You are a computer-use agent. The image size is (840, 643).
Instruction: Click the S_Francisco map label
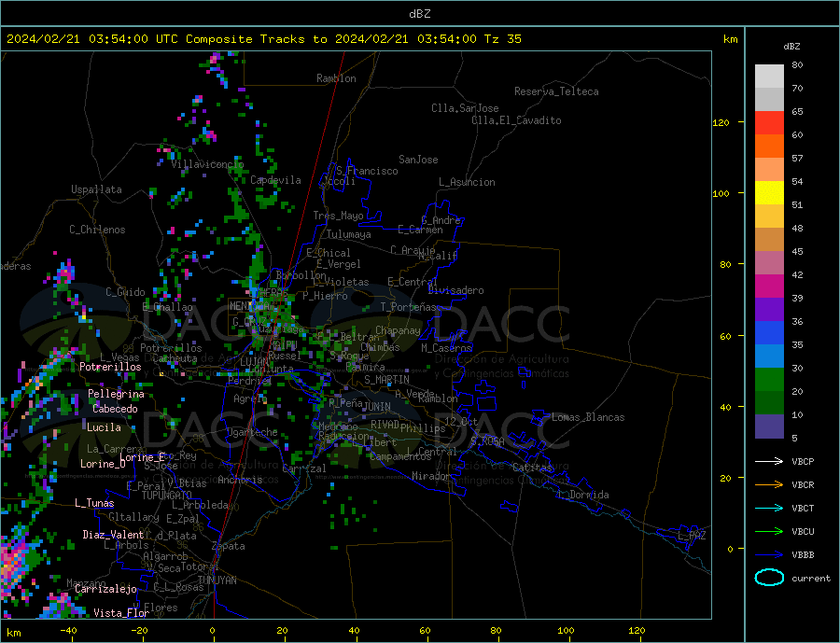pyautogui.click(x=367, y=171)
